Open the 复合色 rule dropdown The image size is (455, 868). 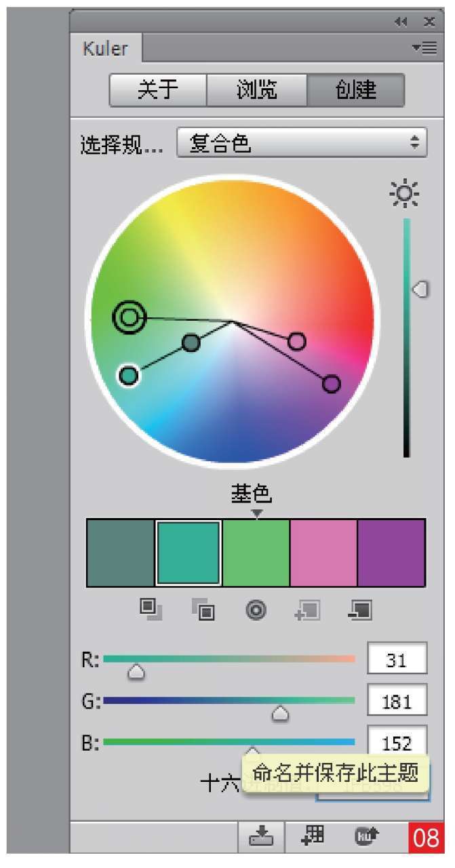302,143
